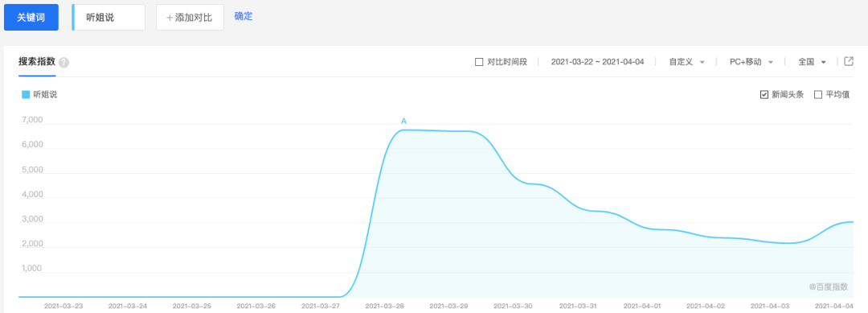The height and width of the screenshot is (313, 868).
Task: Edit the 听姐说 keyword field
Action: point(108,18)
